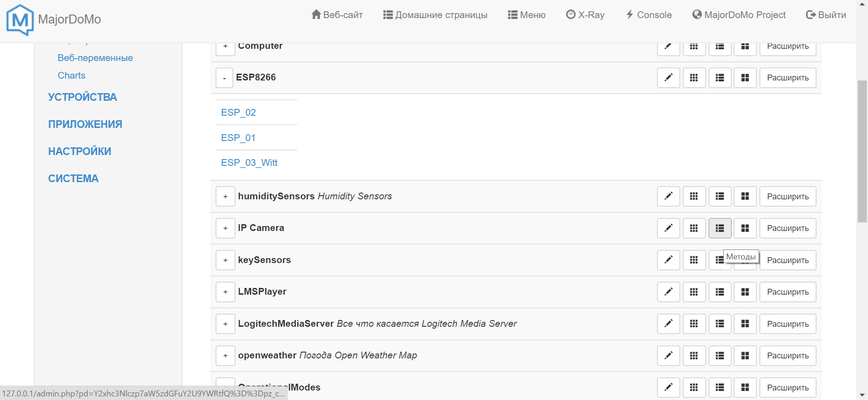This screenshot has height=400, width=868.
Task: Open the Console menu item
Action: click(x=649, y=15)
